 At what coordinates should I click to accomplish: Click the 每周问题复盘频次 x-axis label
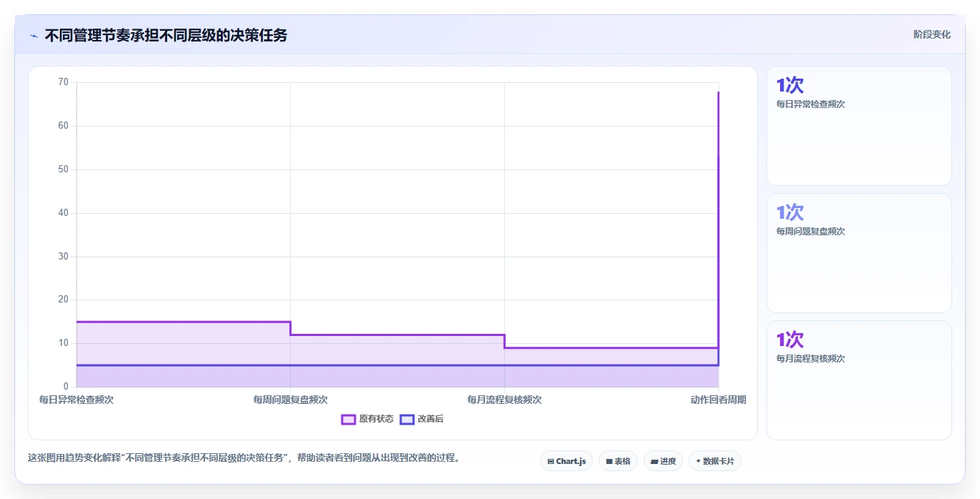(x=290, y=400)
